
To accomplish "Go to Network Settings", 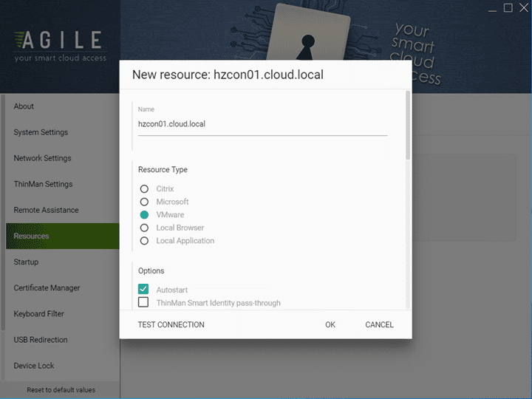I will tap(62, 158).
